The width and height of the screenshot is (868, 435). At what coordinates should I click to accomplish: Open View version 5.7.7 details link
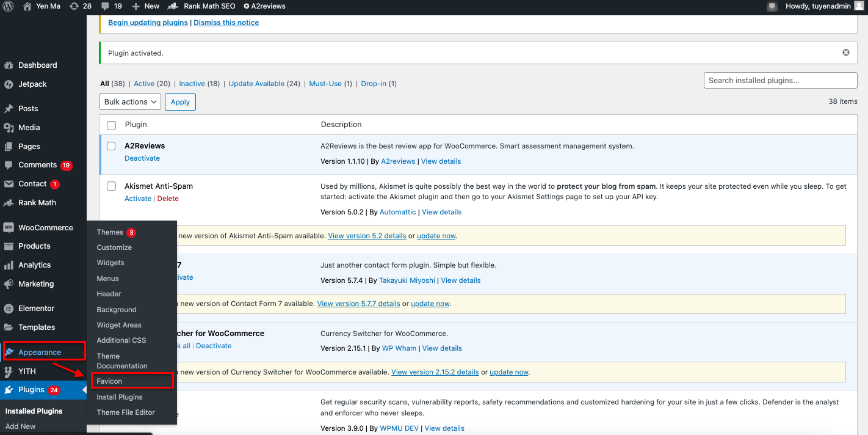(x=359, y=304)
